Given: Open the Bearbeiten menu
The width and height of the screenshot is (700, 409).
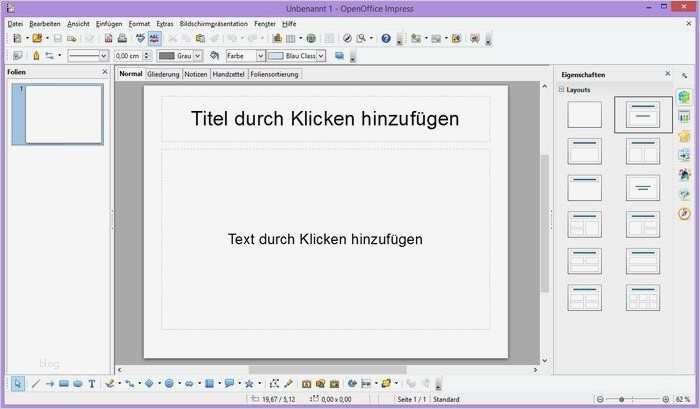Looking at the screenshot, I should coord(45,24).
